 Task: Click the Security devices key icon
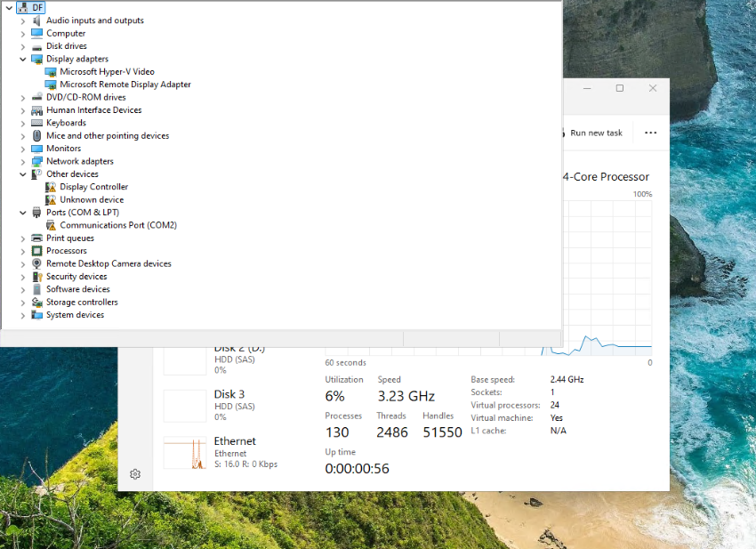tap(36, 277)
